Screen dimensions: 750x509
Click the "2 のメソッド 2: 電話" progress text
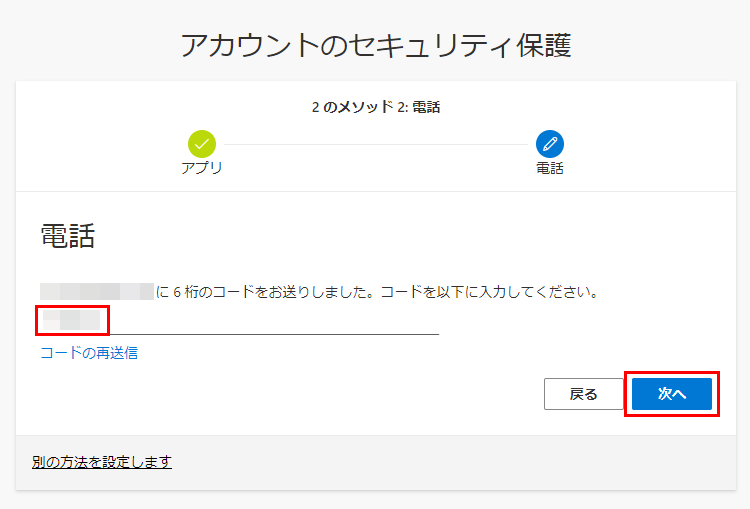375,107
